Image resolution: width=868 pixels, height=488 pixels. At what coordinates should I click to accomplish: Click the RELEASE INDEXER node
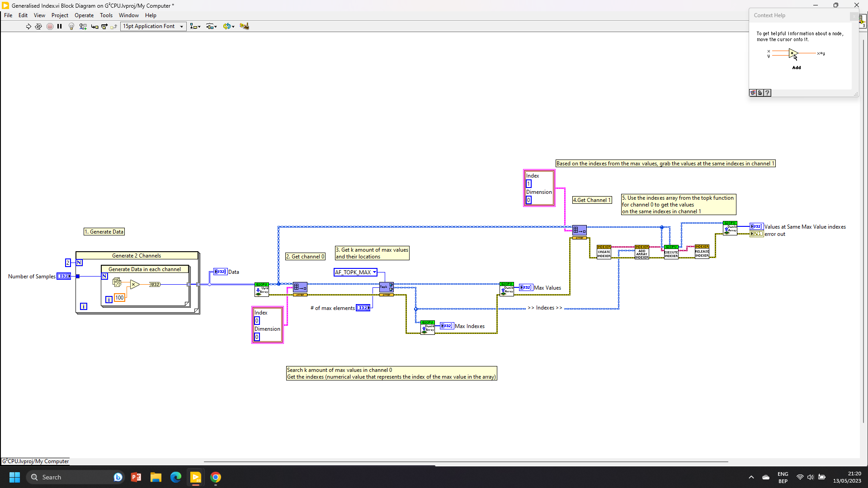(702, 252)
